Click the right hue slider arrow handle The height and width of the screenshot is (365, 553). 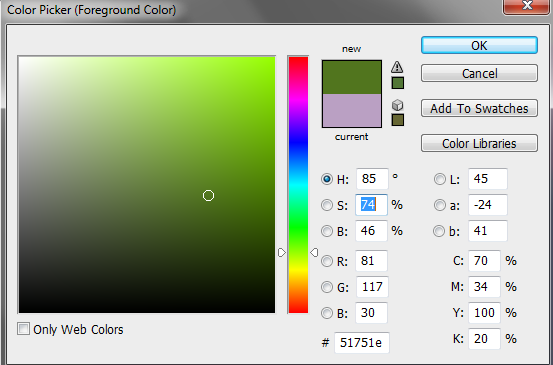pyautogui.click(x=314, y=253)
